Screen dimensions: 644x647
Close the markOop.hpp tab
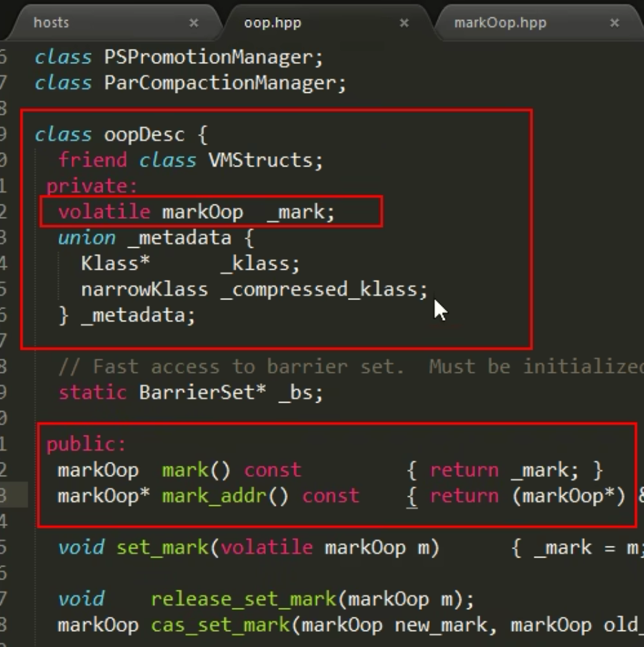(614, 23)
